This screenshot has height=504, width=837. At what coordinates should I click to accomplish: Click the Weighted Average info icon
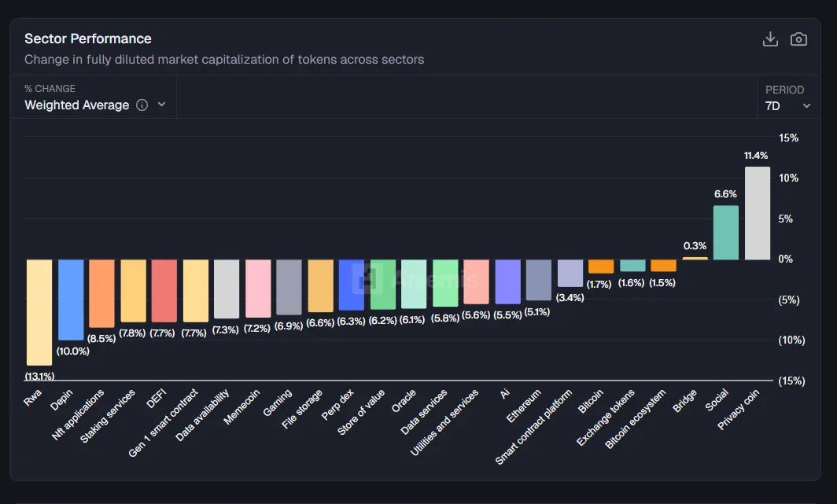[x=142, y=105]
